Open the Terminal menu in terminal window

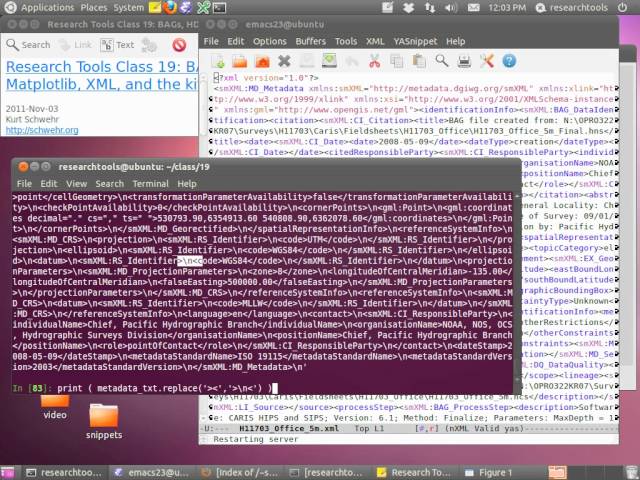[150, 184]
